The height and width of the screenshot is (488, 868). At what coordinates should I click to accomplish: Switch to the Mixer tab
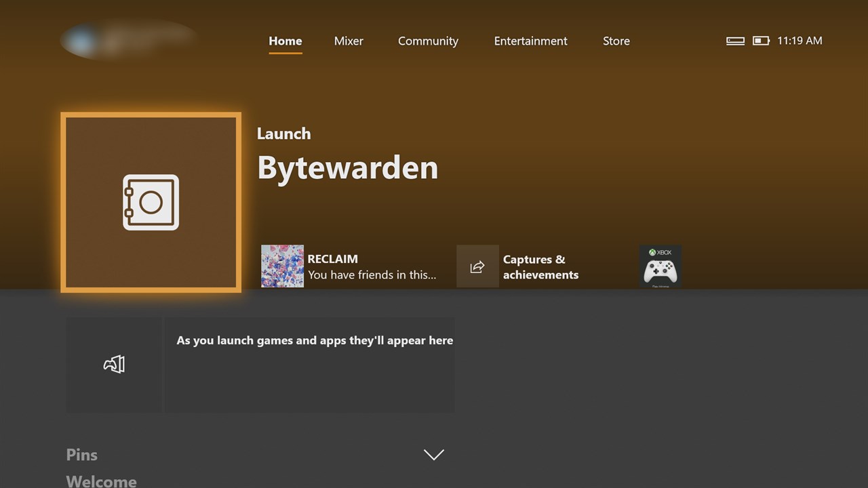[349, 41]
